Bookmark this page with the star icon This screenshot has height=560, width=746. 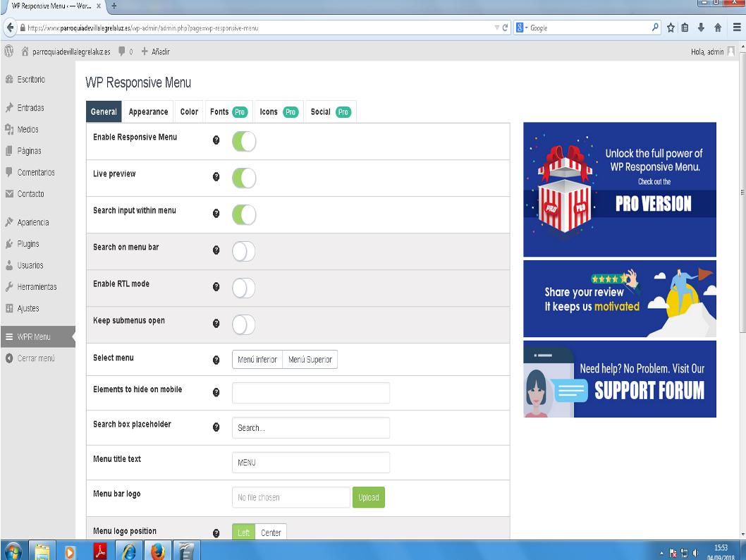click(671, 28)
